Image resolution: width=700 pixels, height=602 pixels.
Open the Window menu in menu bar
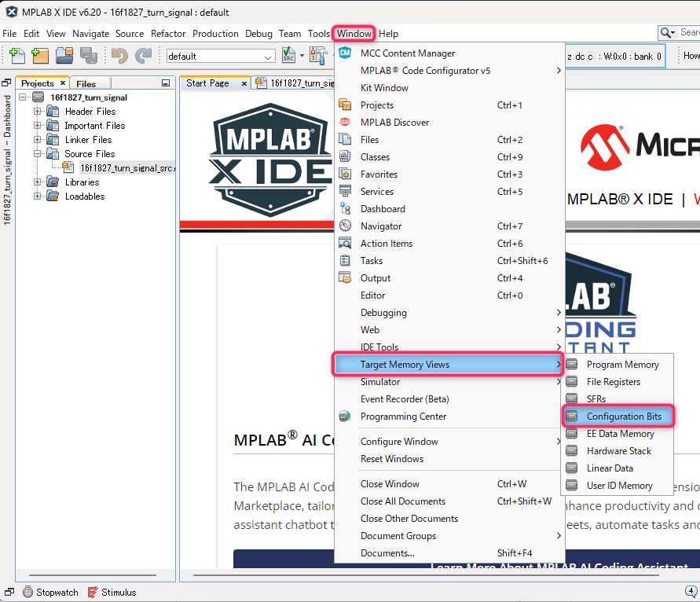pyautogui.click(x=354, y=34)
